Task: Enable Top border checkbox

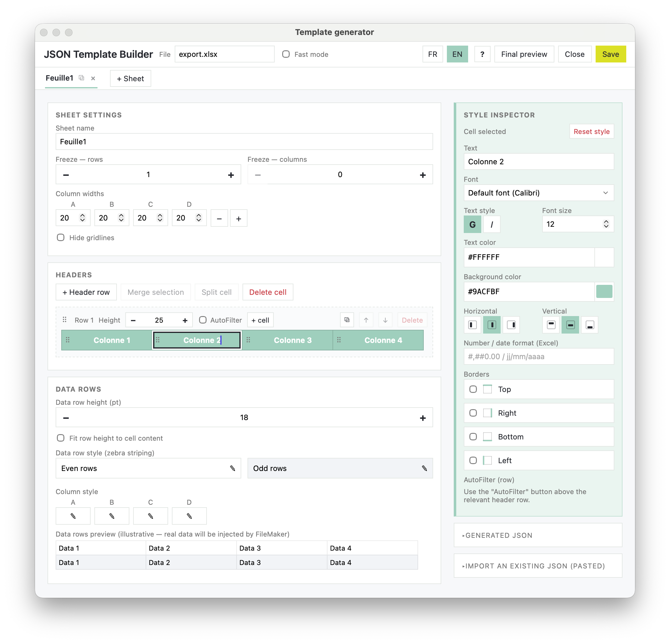Action: click(x=473, y=389)
